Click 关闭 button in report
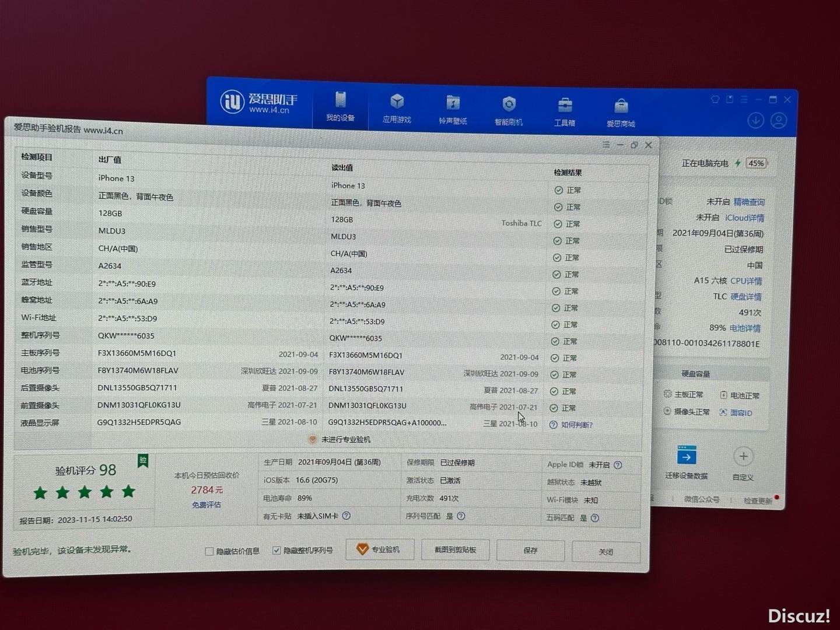Screen dimensions: 840x630 pyautogui.click(x=605, y=552)
